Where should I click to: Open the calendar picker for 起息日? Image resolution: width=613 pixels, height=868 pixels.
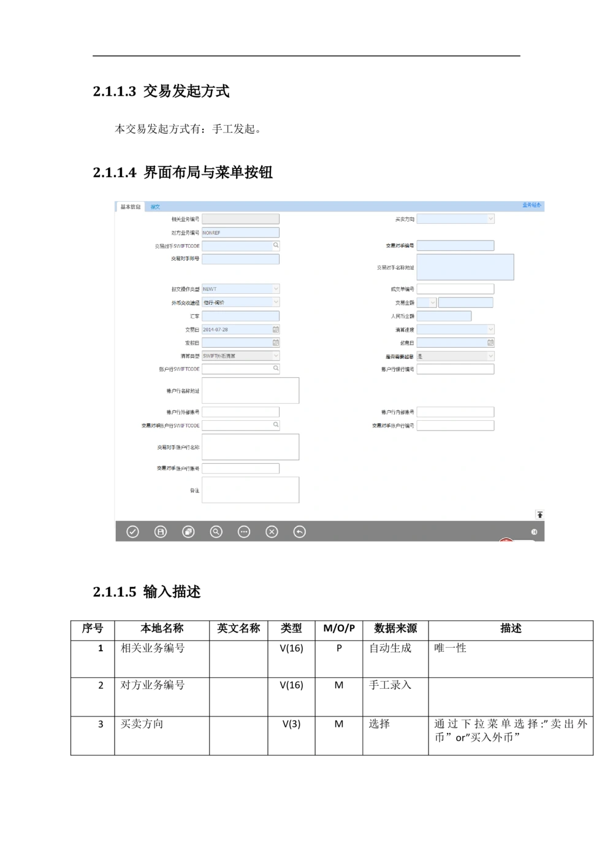490,343
